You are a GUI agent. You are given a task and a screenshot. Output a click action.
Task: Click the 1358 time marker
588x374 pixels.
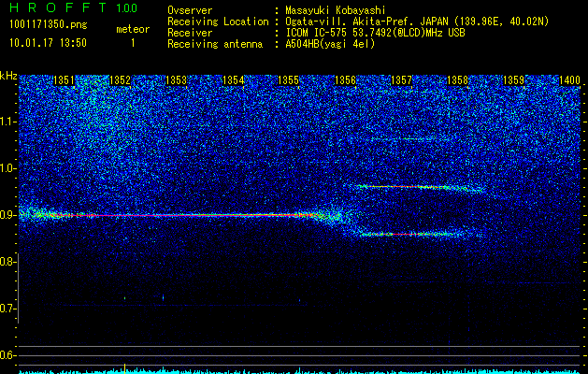(457, 80)
